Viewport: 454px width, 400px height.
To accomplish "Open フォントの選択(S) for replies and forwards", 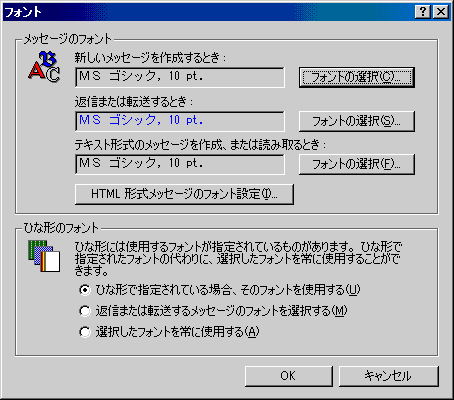I will coord(357,121).
